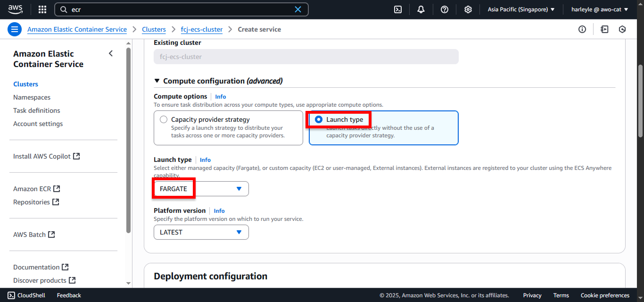Toggle the side navigation hamburger menu

point(15,29)
